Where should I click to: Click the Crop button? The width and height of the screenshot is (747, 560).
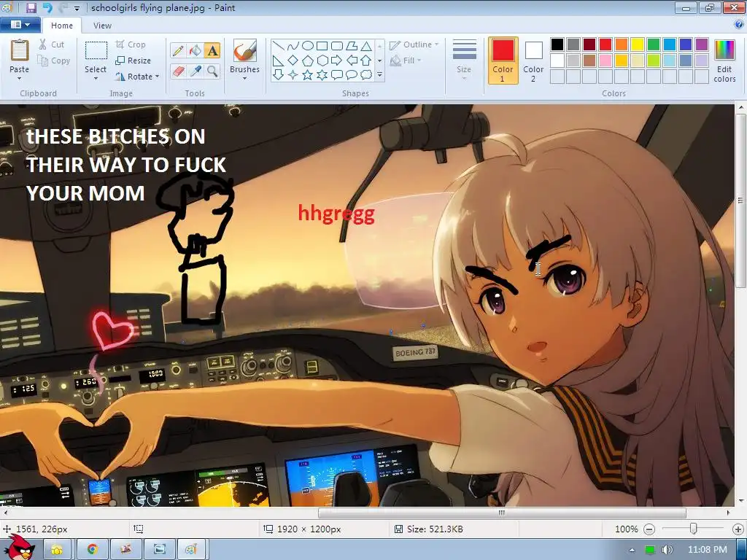[x=131, y=44]
